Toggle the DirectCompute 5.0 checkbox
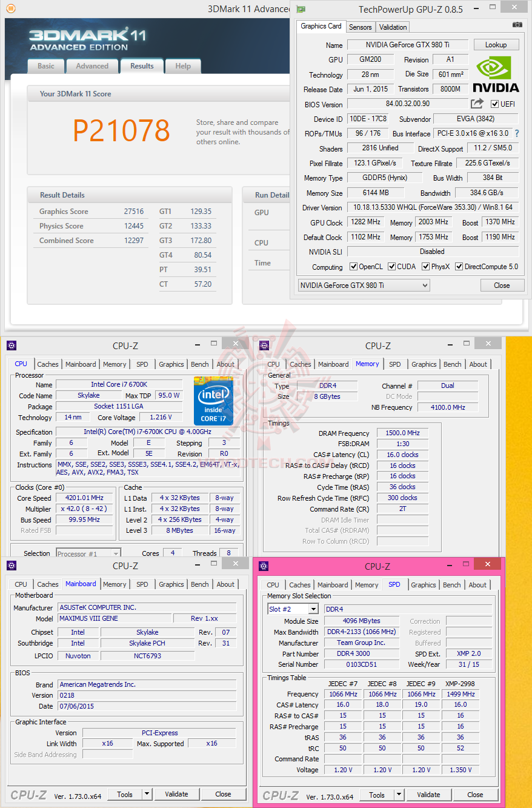Viewport: 532px width, 808px height. pos(459,267)
